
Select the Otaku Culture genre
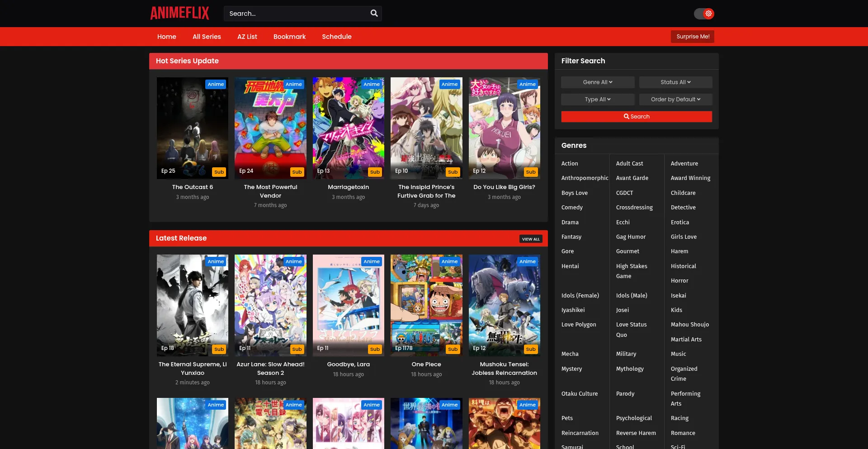click(x=580, y=394)
